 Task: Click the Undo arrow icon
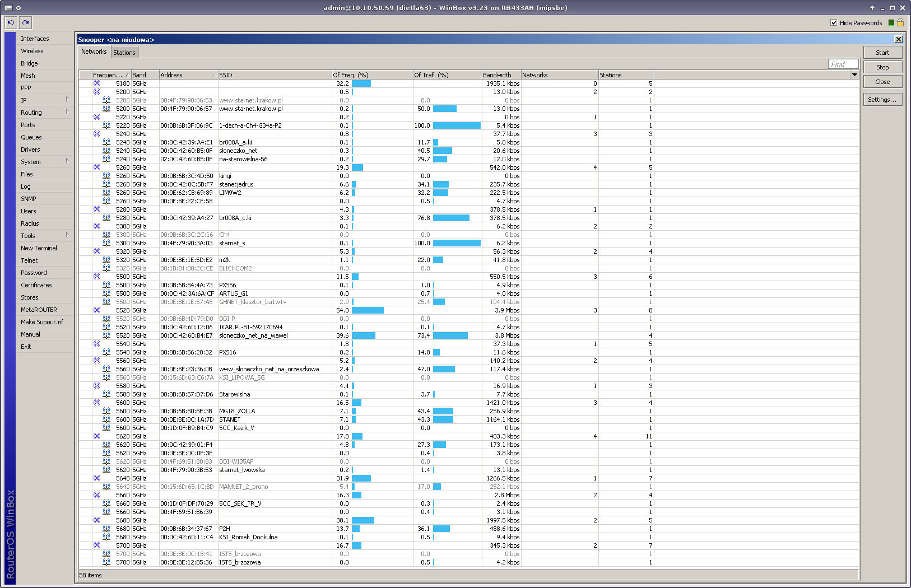pyautogui.click(x=11, y=22)
